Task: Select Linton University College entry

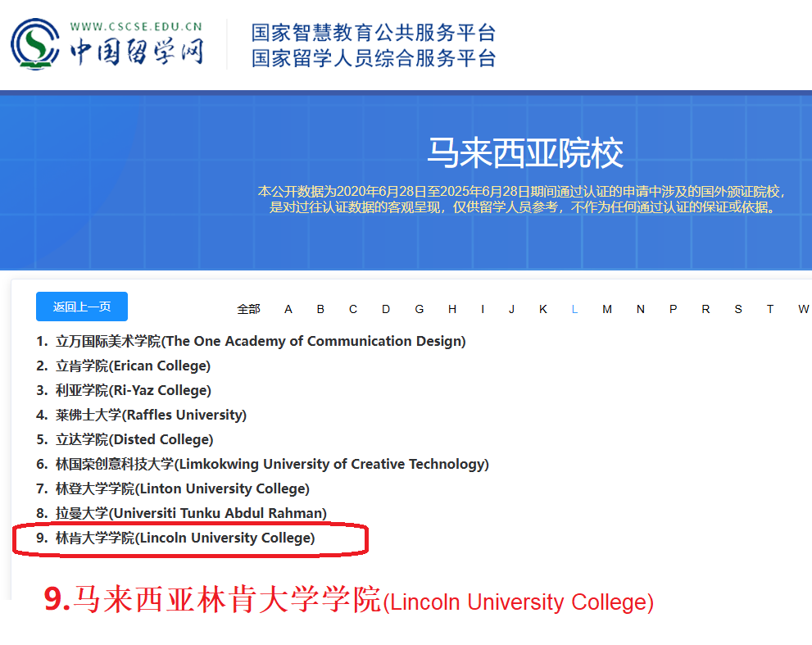Action: click(182, 488)
